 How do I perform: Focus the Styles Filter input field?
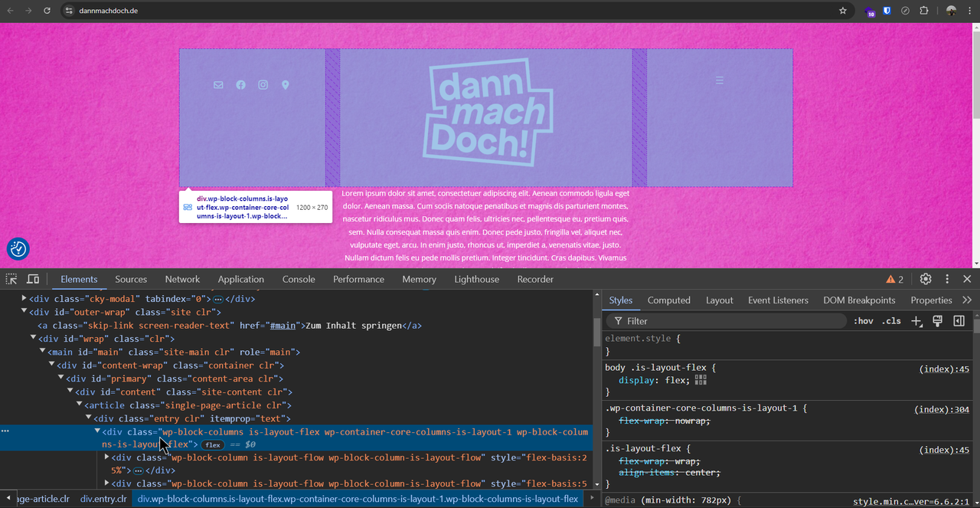pos(727,321)
